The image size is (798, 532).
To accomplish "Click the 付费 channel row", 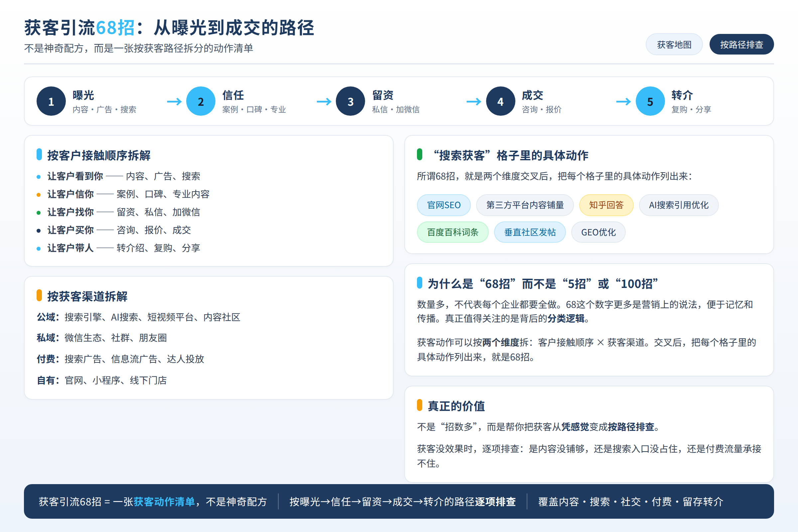I will coord(120,359).
